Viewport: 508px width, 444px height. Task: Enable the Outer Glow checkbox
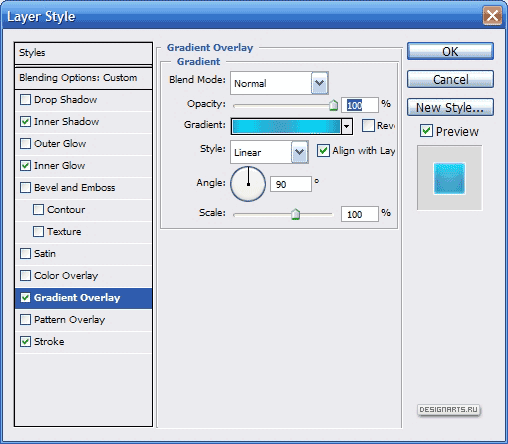[x=25, y=144]
